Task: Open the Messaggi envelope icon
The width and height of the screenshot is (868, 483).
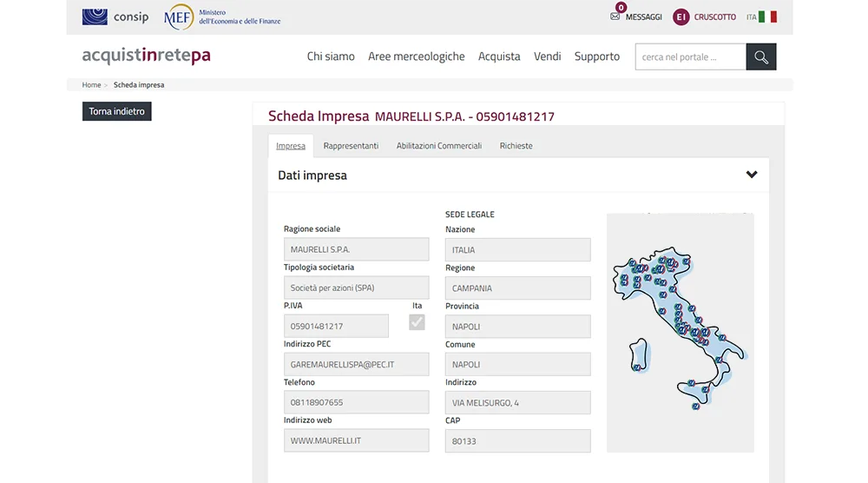Action: click(x=615, y=17)
